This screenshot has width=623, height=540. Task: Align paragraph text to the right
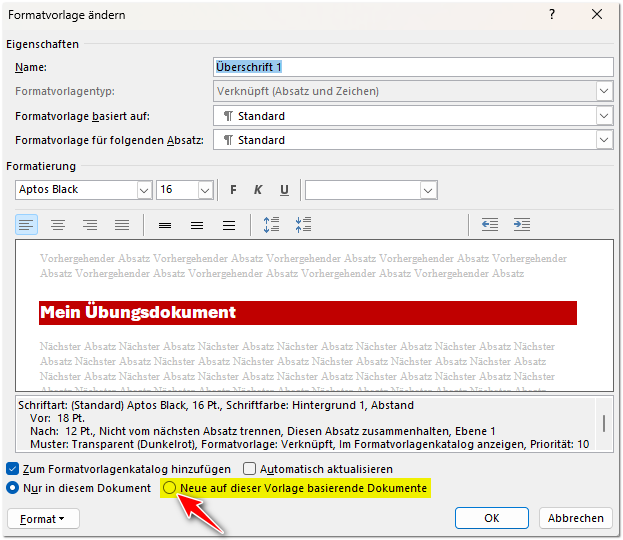(90, 225)
